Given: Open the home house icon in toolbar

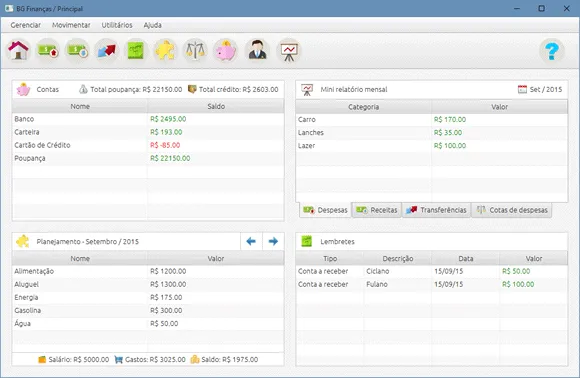Looking at the screenshot, I should point(18,50).
